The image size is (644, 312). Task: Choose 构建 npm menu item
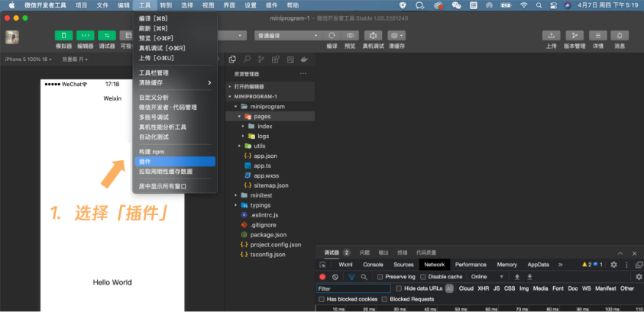175,152
